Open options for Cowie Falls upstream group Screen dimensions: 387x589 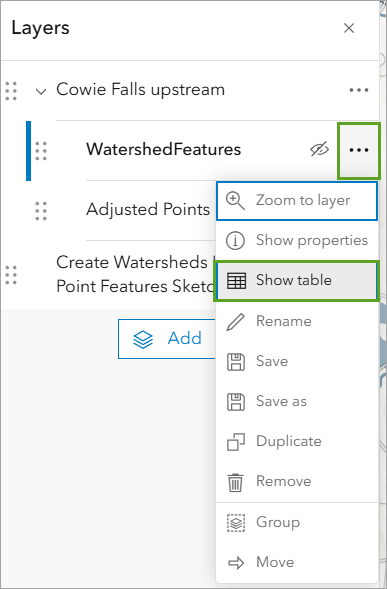tap(359, 90)
